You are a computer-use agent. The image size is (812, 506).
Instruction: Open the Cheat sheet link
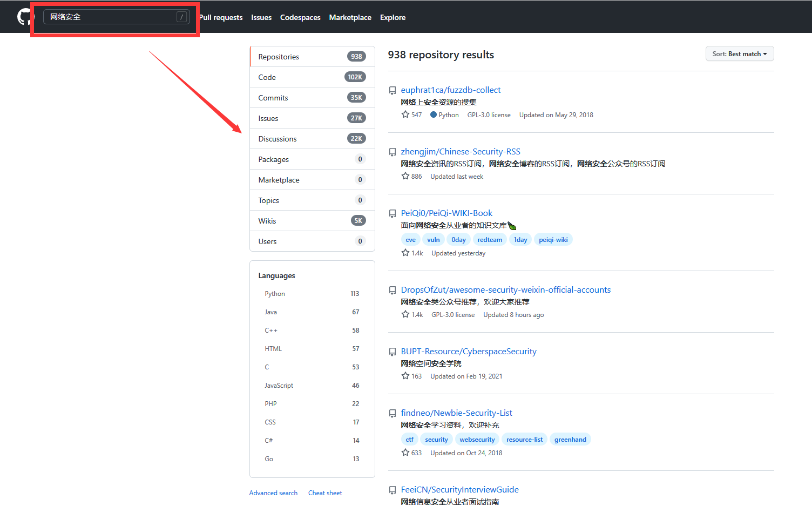tap(325, 492)
